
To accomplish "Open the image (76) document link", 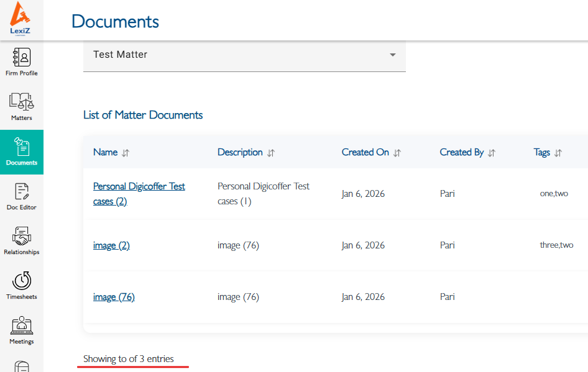I will (x=114, y=297).
